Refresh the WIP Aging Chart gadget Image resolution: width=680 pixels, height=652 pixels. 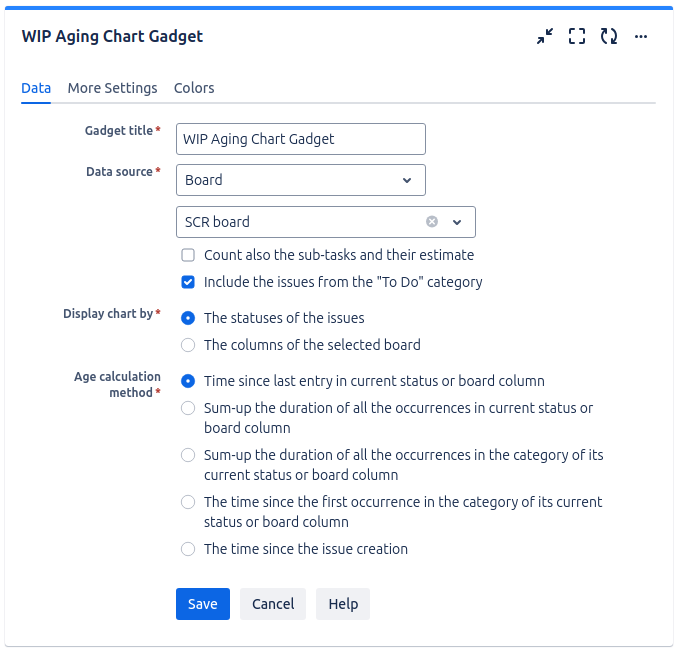(x=608, y=37)
